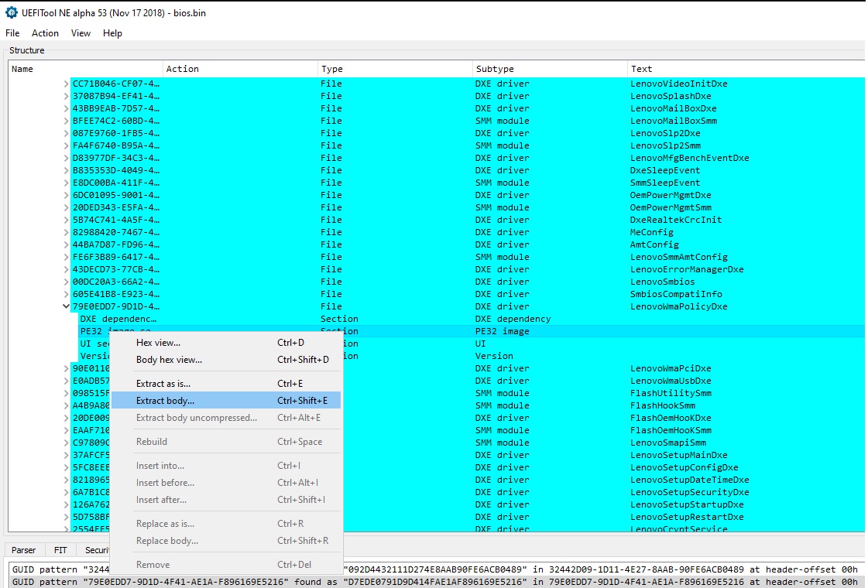The width and height of the screenshot is (868, 588).
Task: Select the 43DECD73-77CB LenovoErrorManagerDxe row
Action: (x=467, y=269)
